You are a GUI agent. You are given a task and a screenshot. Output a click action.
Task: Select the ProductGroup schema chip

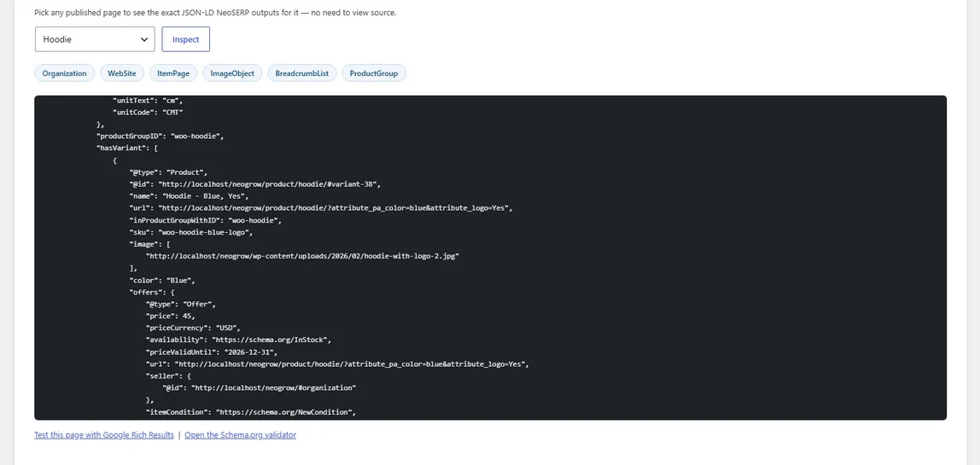(x=374, y=73)
